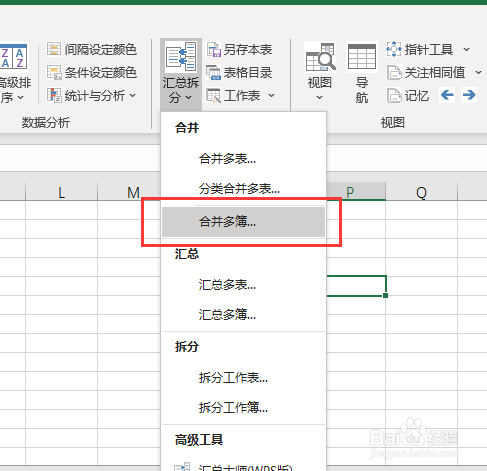The width and height of the screenshot is (487, 471).
Task: Click the fill handle of selected cell
Action: [x=386, y=295]
